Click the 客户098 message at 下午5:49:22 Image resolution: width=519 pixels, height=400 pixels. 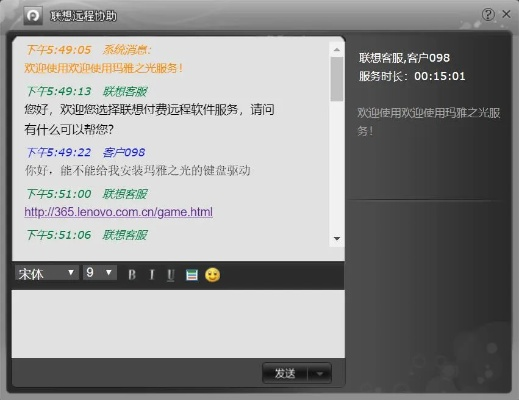(86, 153)
